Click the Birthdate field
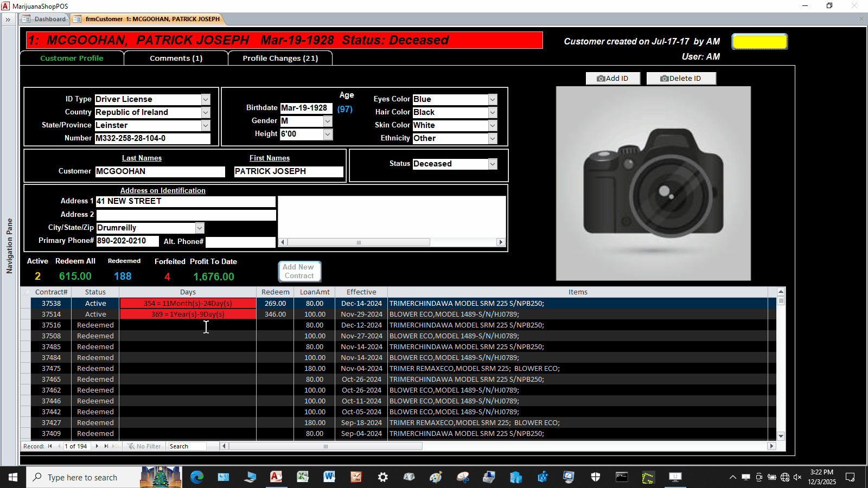868x488 pixels. coord(306,108)
